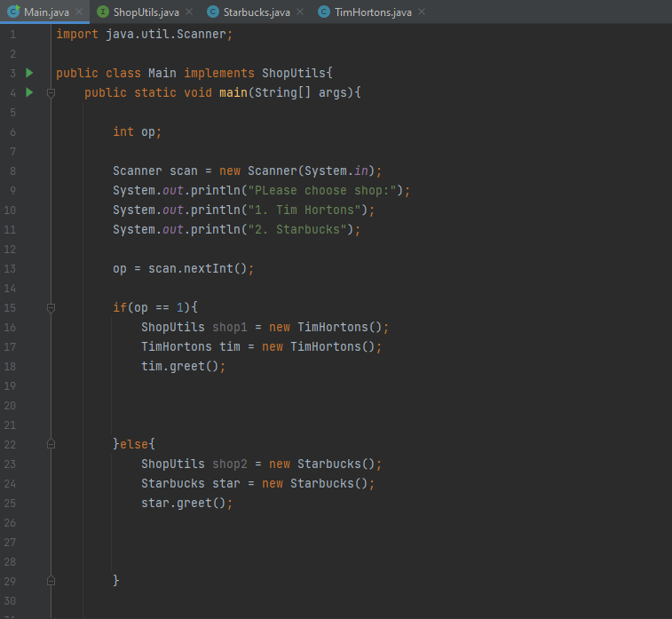Click 'TimHortons tim' declaration on line 17

click(x=191, y=346)
